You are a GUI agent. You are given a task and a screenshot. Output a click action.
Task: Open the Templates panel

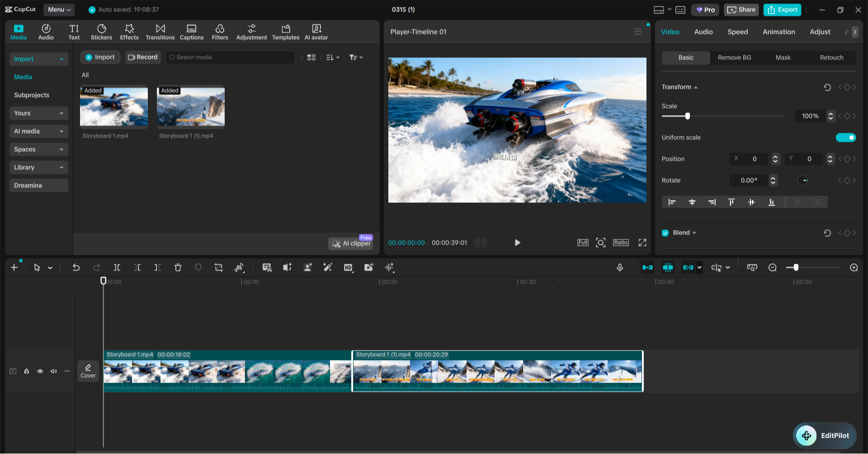(285, 31)
